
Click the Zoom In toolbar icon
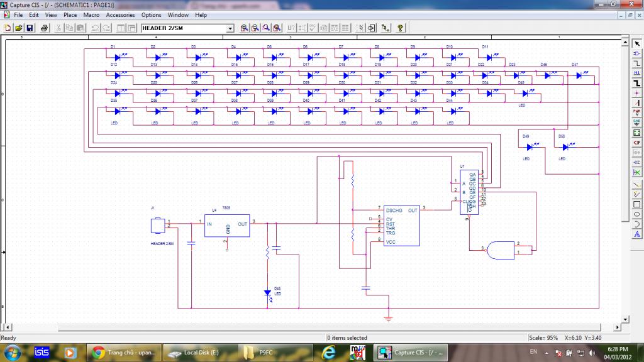point(244,28)
